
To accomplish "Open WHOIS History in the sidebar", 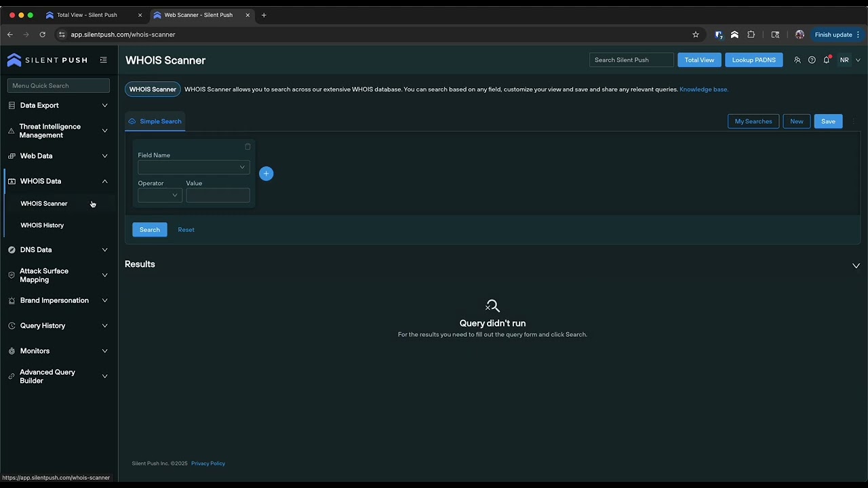I will click(42, 225).
